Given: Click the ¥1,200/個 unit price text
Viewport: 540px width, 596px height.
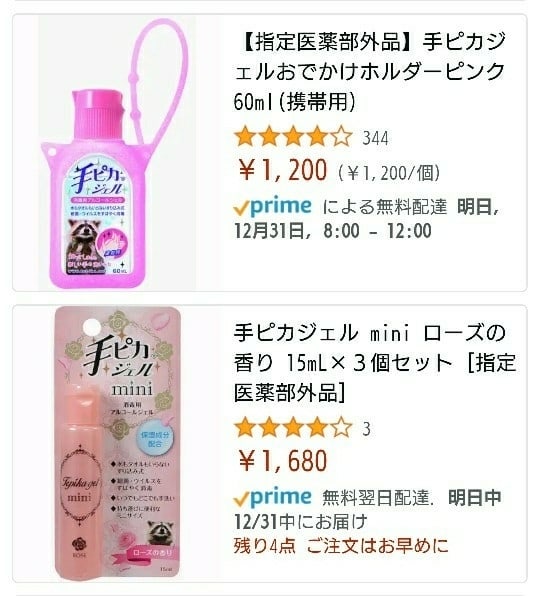Looking at the screenshot, I should coord(389,173).
